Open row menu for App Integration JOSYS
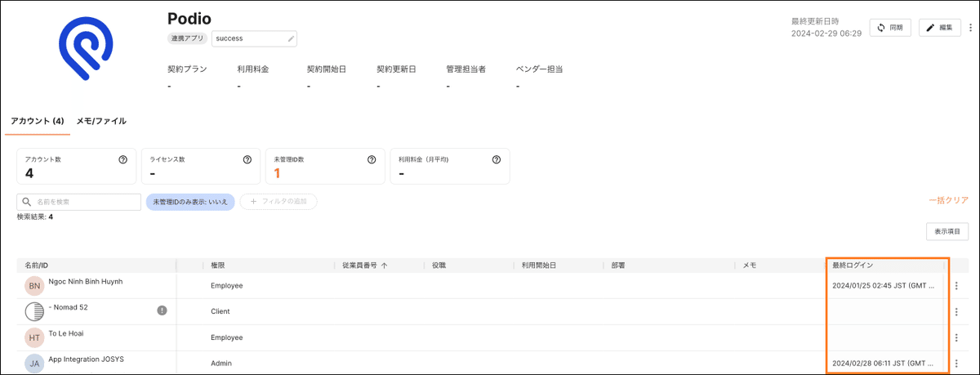The image size is (980, 375). (x=956, y=364)
